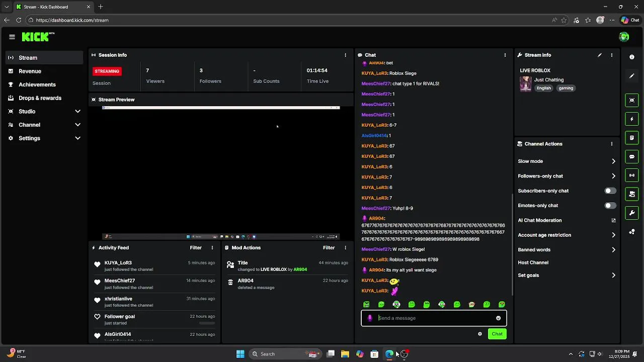The width and height of the screenshot is (644, 362).
Task: Toggle the camera widget icon in the right rail
Action: point(632,194)
